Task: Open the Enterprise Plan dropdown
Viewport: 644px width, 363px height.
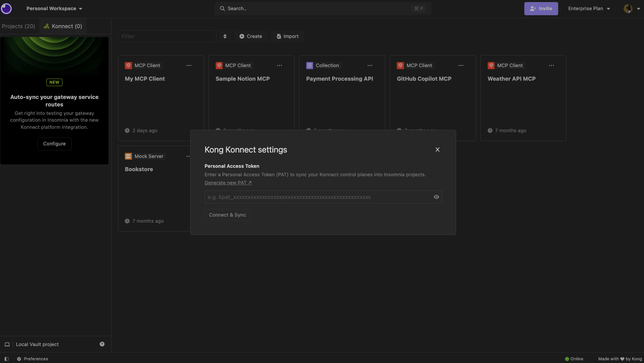Action: click(x=589, y=8)
